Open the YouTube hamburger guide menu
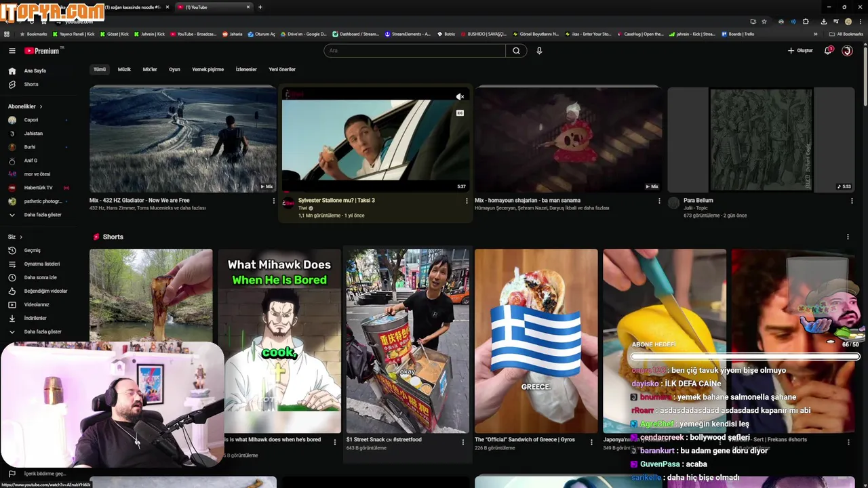The height and width of the screenshot is (488, 868). [12, 51]
